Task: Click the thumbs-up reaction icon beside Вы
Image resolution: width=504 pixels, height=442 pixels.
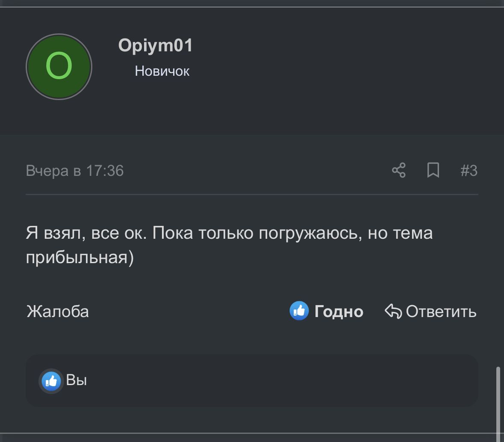Action: tap(51, 381)
